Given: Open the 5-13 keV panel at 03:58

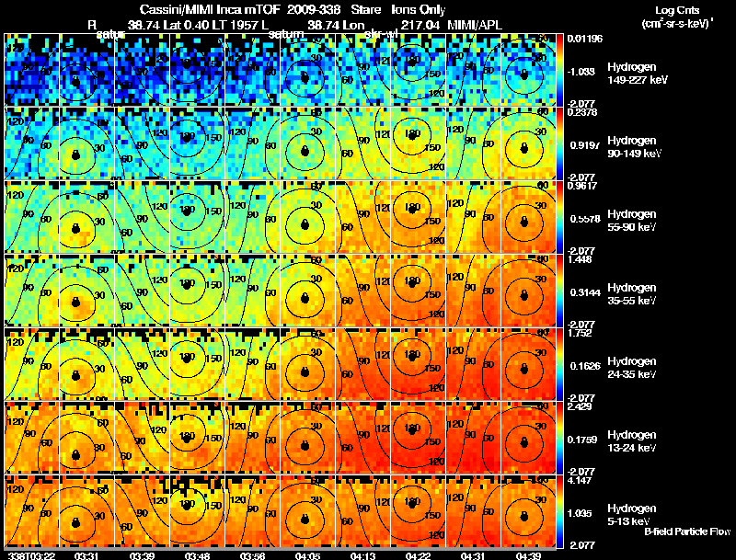Looking at the screenshot, I should (252, 511).
